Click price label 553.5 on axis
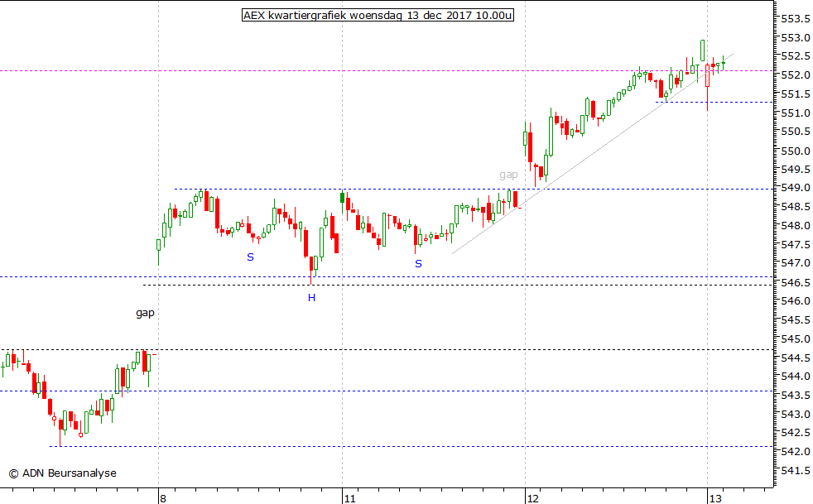Screen dimensions: 813x504 point(796,19)
